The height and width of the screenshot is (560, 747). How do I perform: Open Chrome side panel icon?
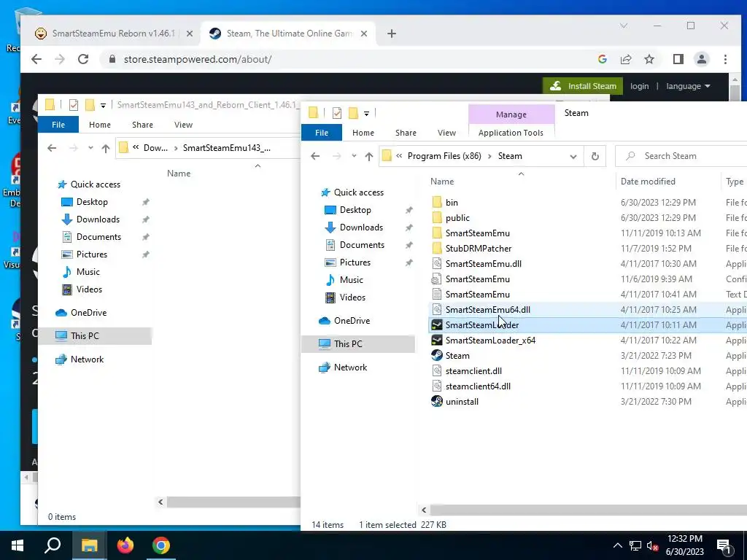click(678, 59)
